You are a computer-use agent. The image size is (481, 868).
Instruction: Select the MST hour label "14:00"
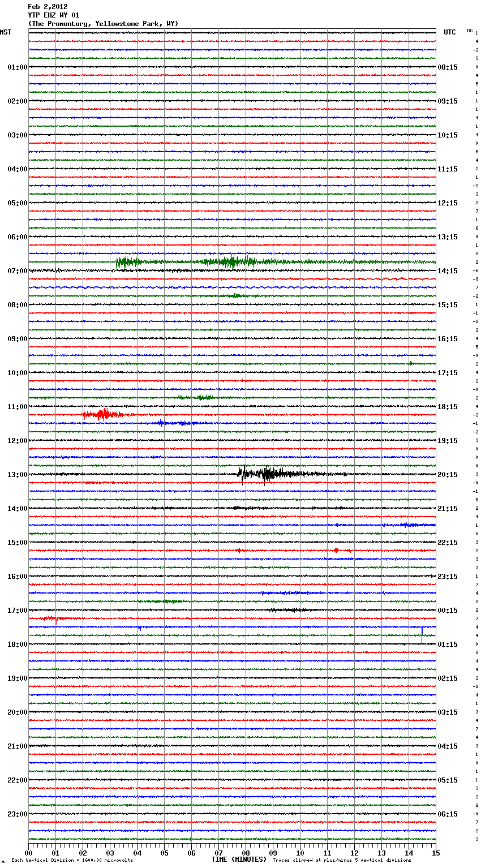point(18,509)
